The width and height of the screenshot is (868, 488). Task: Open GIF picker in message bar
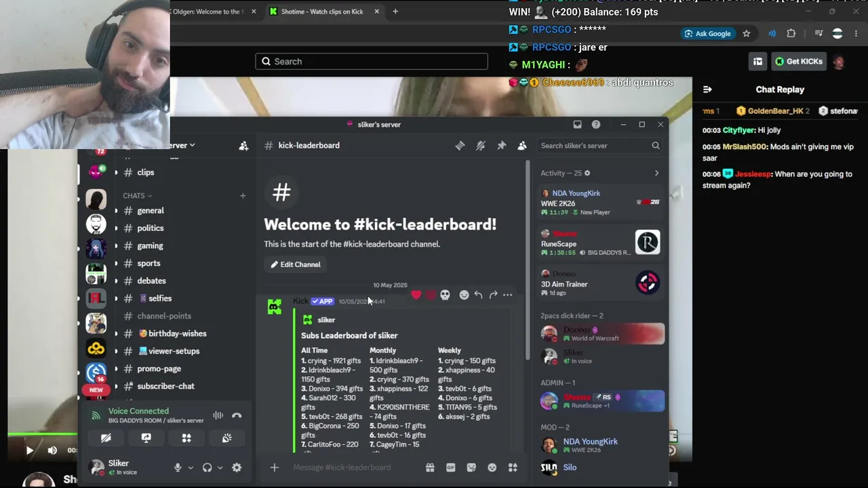(x=450, y=468)
